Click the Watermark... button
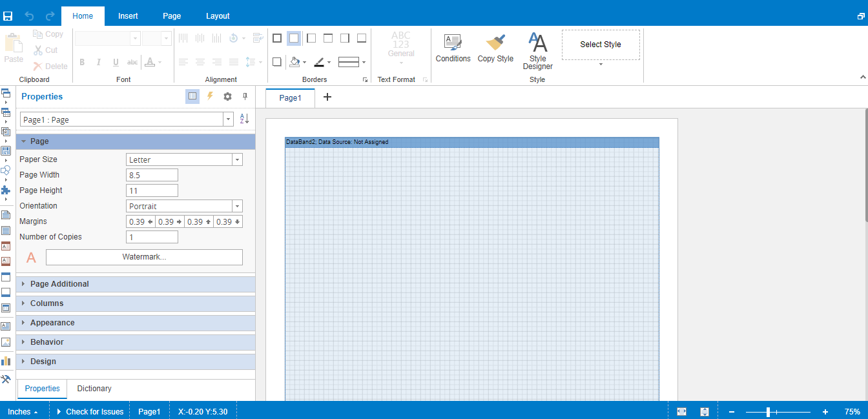The height and width of the screenshot is (419, 868). point(144,257)
